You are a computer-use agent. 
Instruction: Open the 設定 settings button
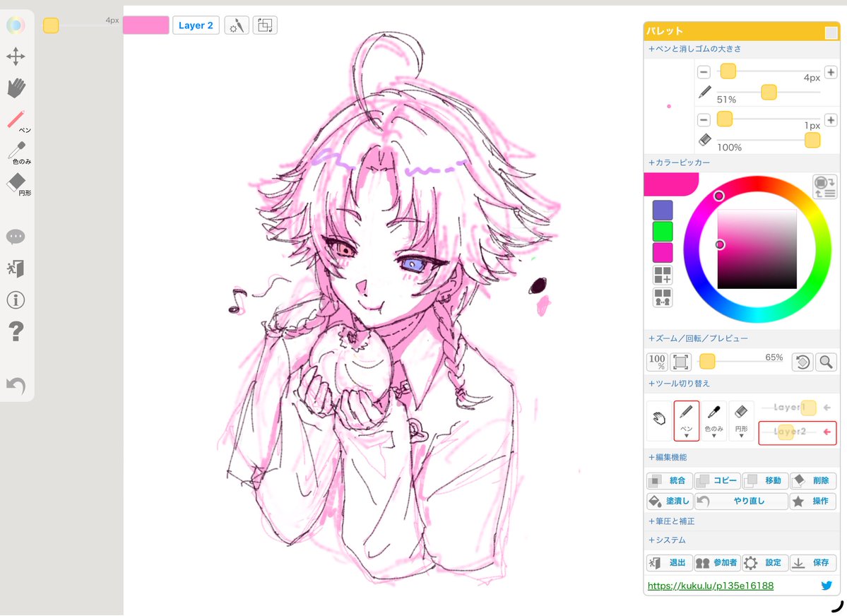coord(765,562)
